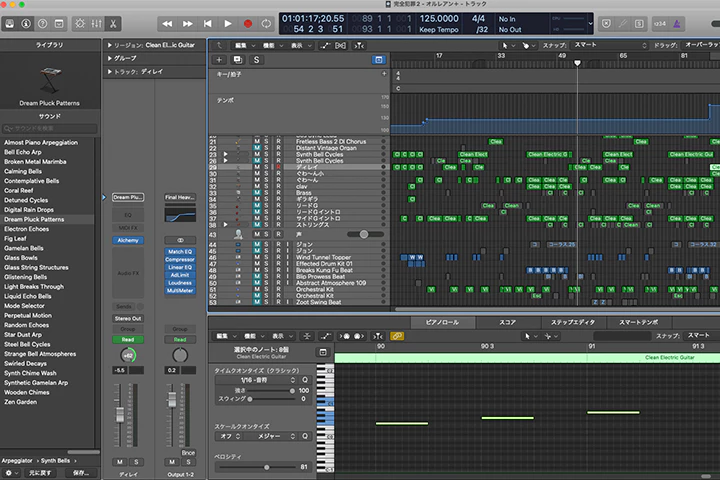Click the count-in 1234 button
The height and width of the screenshot is (480, 720).
coord(660,23)
